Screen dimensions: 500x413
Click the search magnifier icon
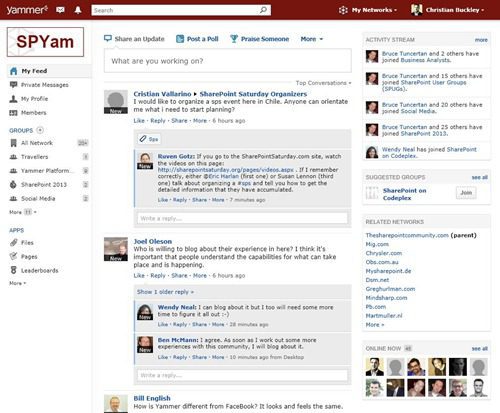point(263,10)
